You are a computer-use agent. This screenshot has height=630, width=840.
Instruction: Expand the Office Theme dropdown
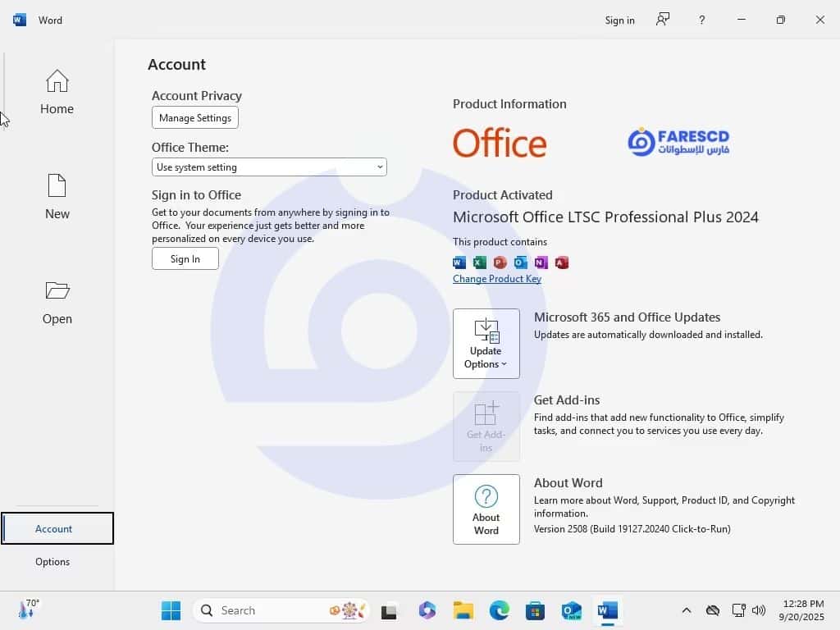pos(269,167)
